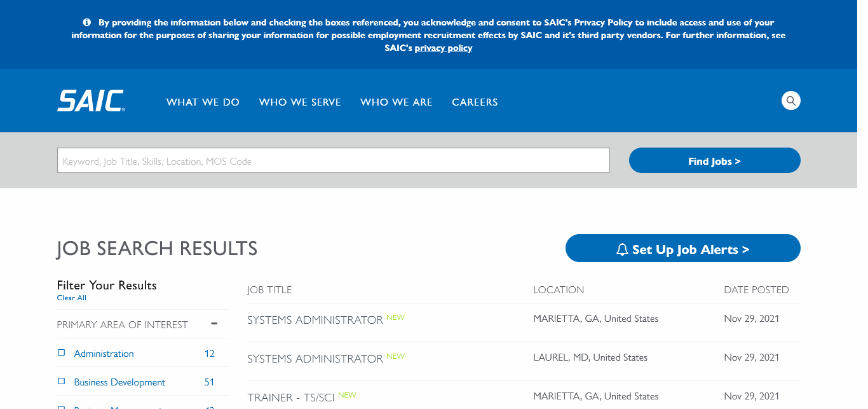The width and height of the screenshot is (868, 409).
Task: Click the info icon in the privacy banner
Action: point(87,22)
